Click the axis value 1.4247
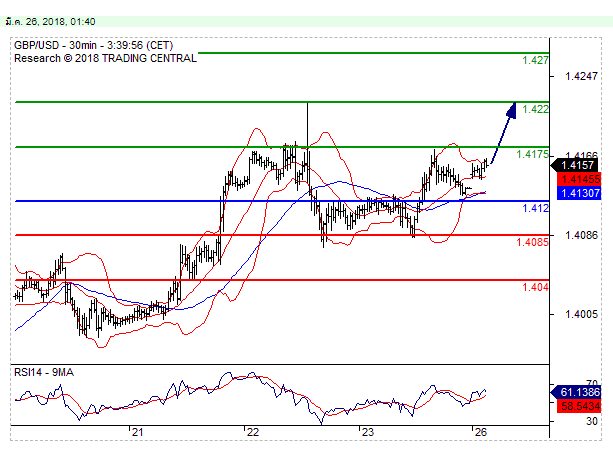The width and height of the screenshot is (613, 453). point(581,76)
